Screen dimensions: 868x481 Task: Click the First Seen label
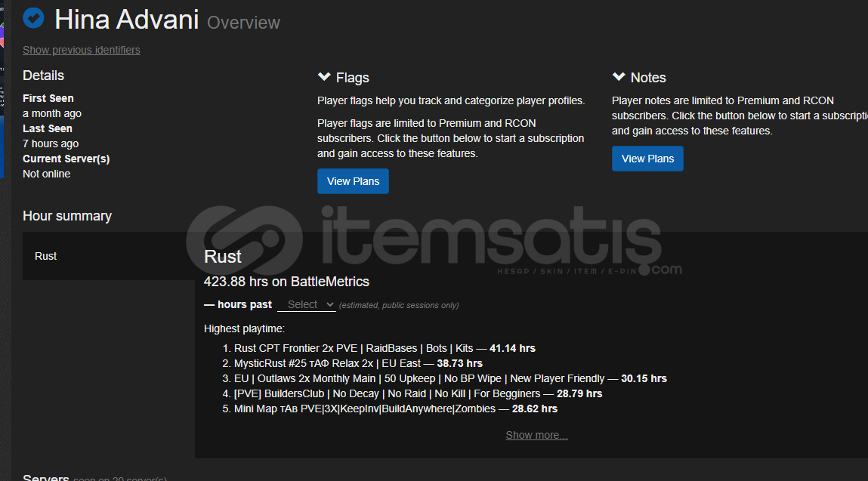48,98
